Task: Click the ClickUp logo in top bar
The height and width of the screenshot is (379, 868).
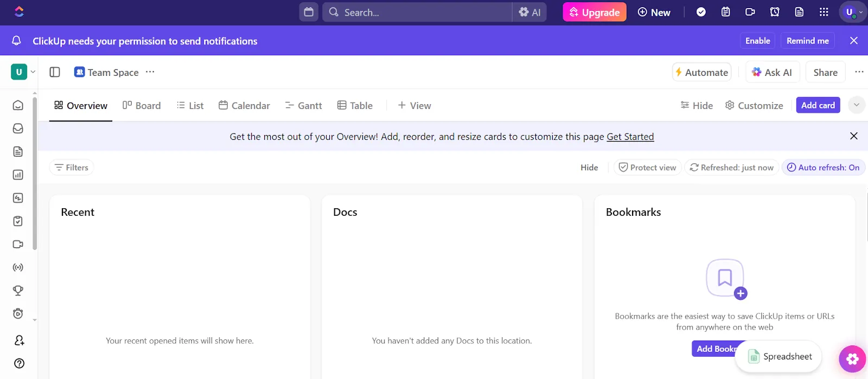Action: pos(19,11)
